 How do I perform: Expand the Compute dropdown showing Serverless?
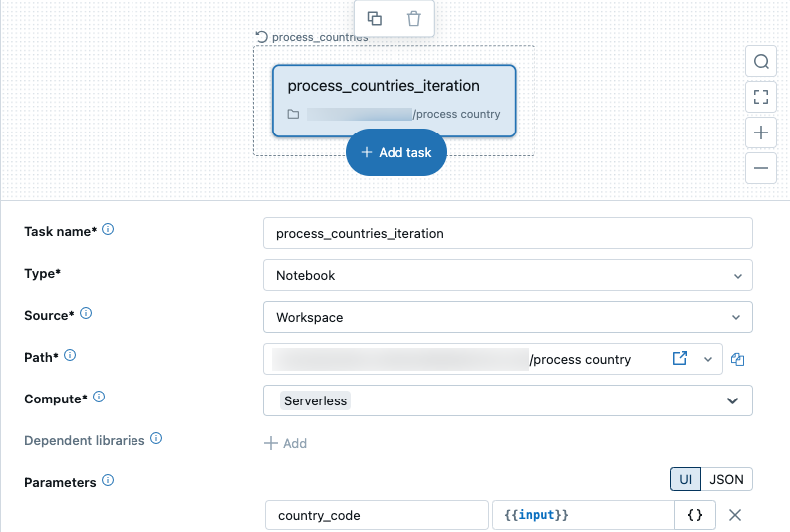tap(507, 400)
